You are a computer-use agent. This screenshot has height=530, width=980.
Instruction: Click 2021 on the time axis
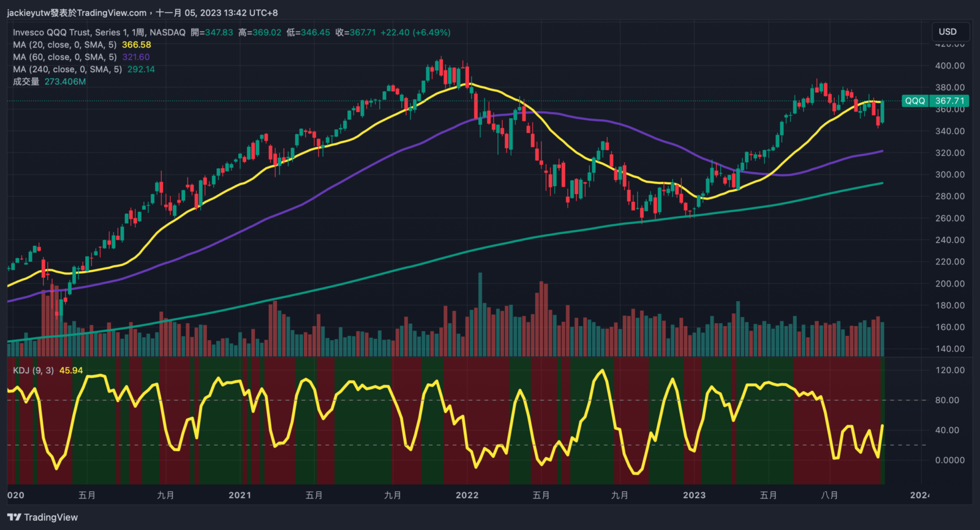pos(239,495)
